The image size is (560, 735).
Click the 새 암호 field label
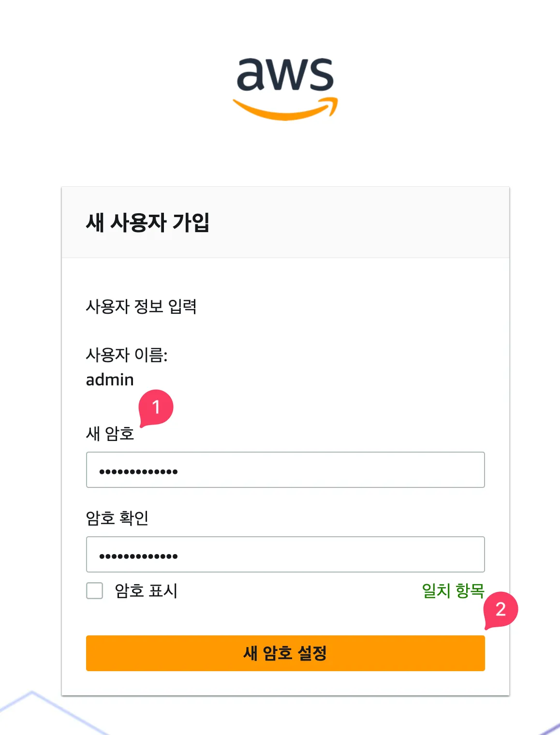[x=110, y=433]
